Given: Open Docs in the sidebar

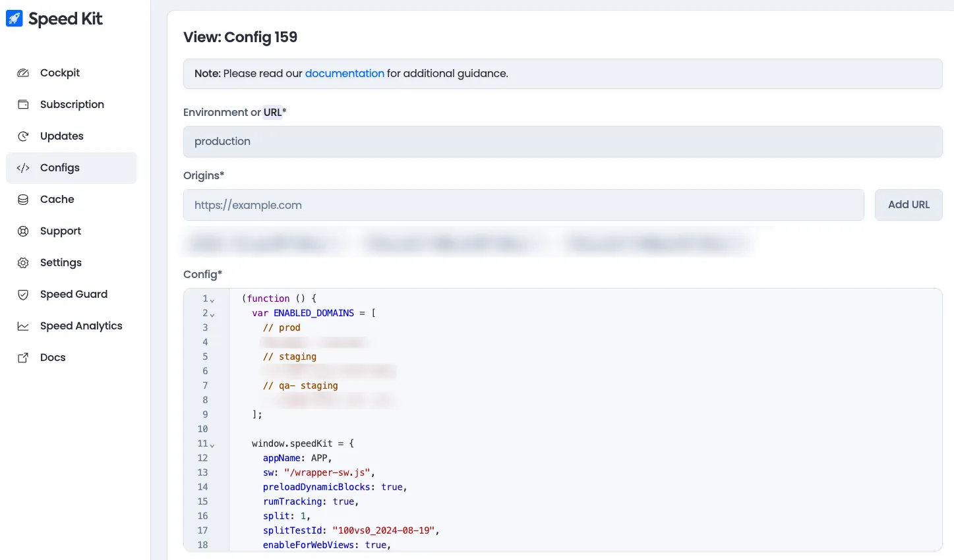Looking at the screenshot, I should click(71, 357).
